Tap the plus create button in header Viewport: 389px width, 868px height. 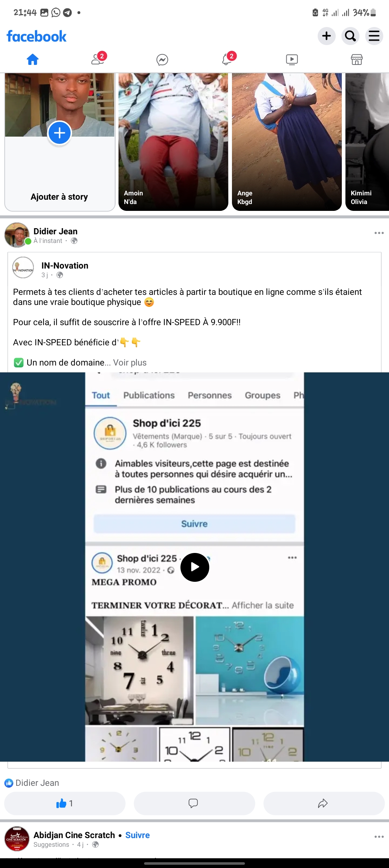tap(327, 36)
